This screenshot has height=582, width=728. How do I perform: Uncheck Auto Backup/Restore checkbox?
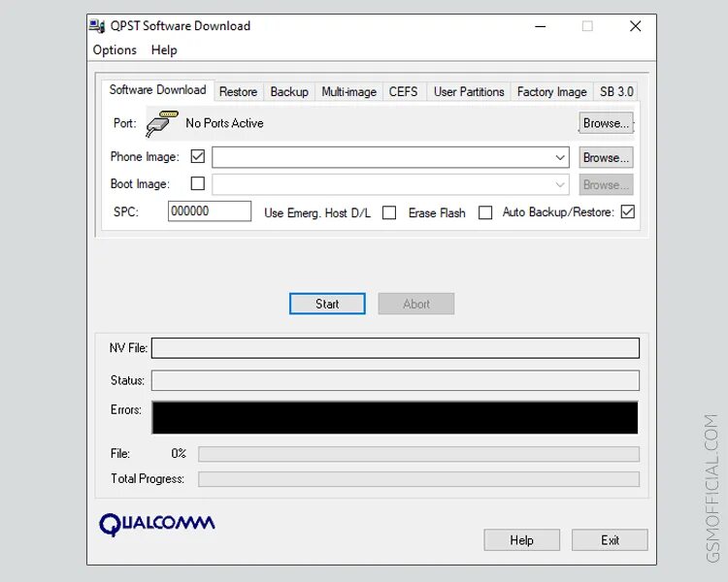coord(628,211)
